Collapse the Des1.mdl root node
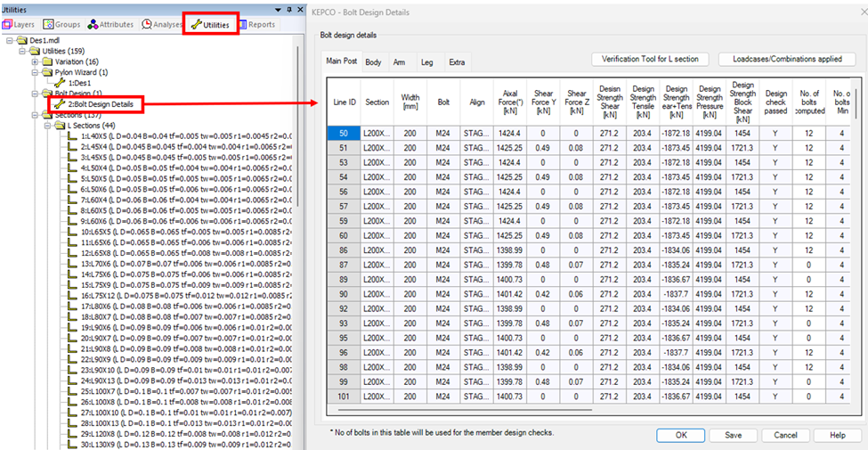The height and width of the screenshot is (450, 868). pyautogui.click(x=9, y=40)
